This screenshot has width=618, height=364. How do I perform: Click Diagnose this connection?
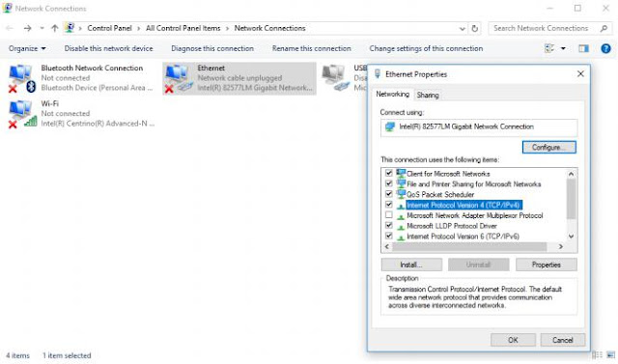[212, 48]
